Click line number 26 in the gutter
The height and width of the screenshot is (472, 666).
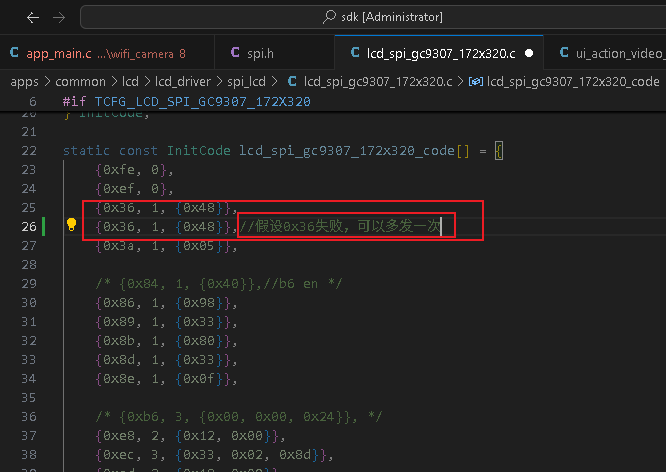(x=29, y=226)
